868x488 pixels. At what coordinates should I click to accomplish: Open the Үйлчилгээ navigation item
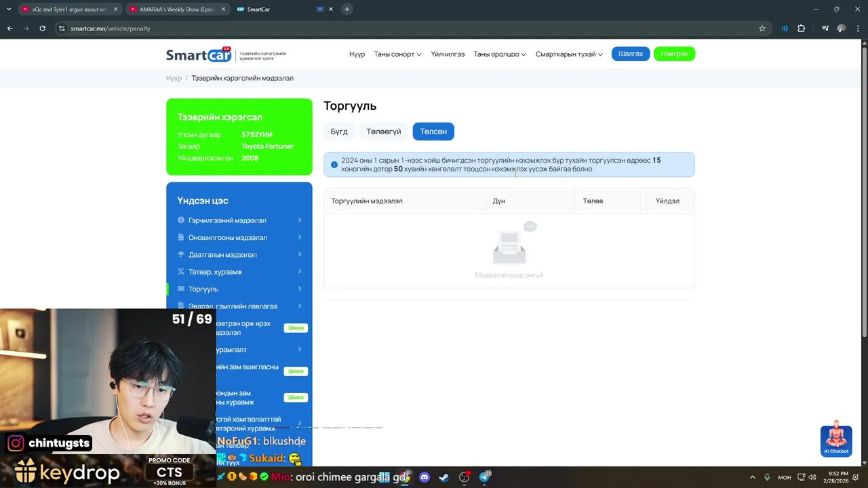[448, 54]
